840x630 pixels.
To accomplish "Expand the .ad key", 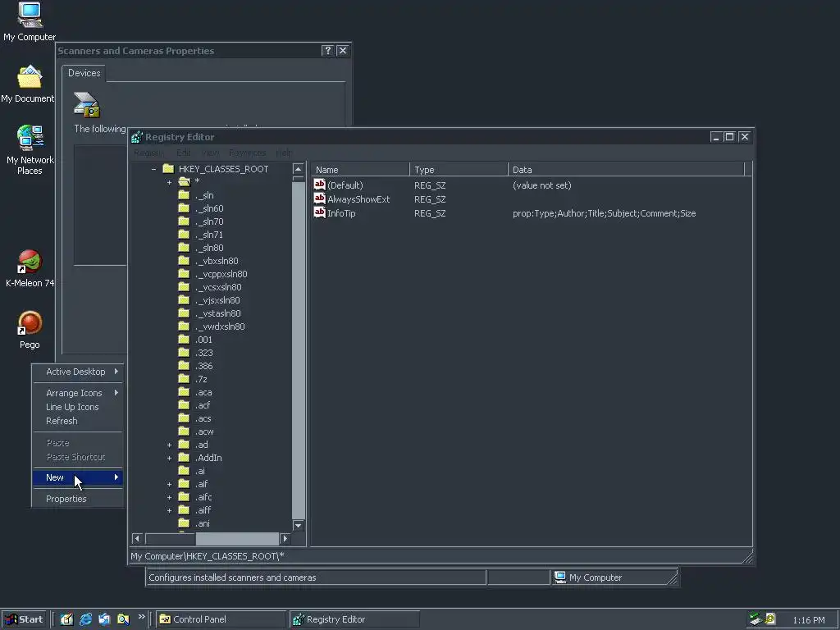I will tap(169, 445).
